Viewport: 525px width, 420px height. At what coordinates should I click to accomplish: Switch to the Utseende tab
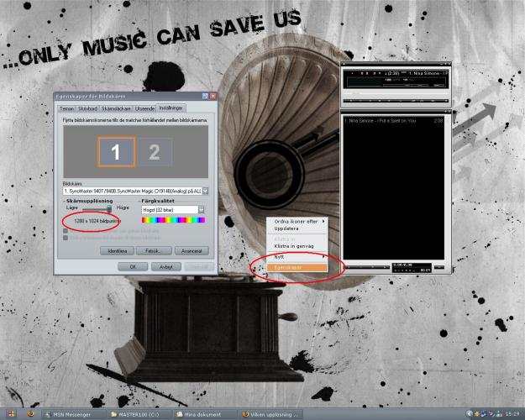144,108
